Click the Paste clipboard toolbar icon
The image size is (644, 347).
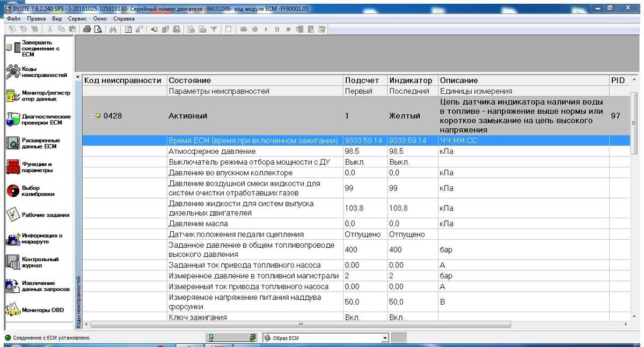(x=72, y=29)
